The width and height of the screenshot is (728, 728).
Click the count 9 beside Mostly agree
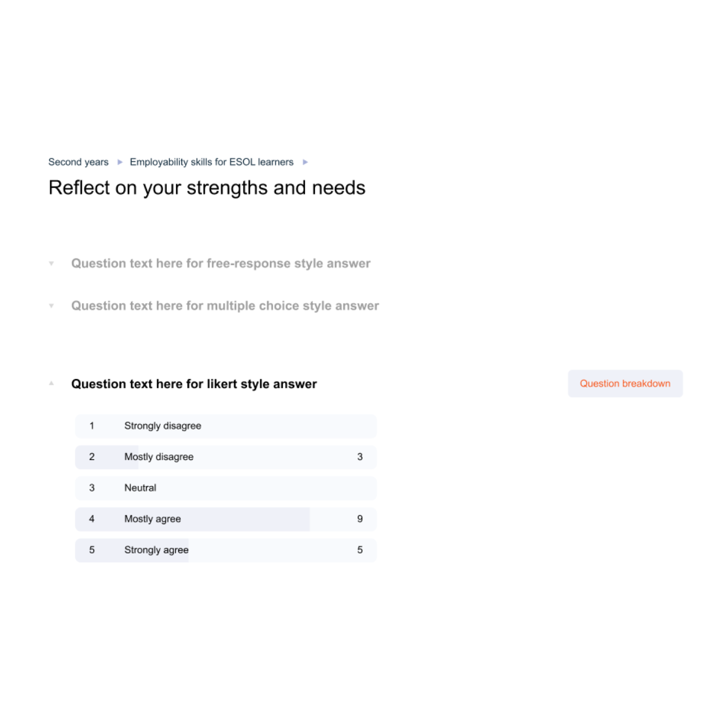point(360,519)
